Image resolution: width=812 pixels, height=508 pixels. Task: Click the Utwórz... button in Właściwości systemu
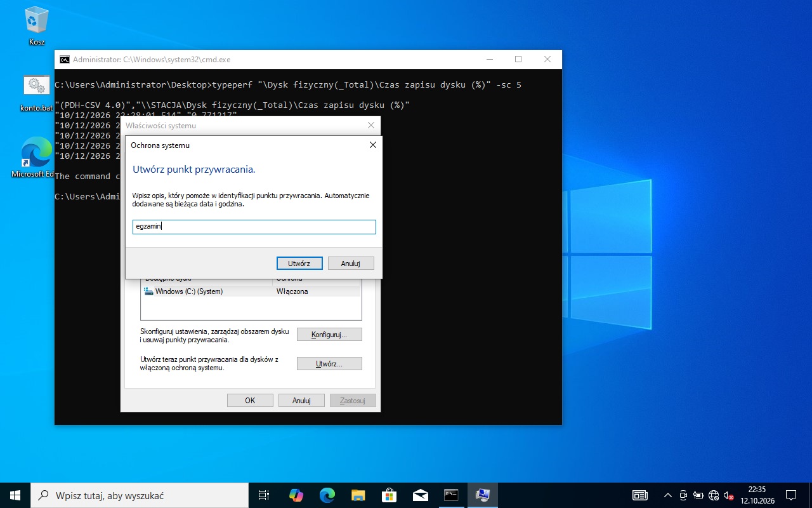[x=329, y=364]
